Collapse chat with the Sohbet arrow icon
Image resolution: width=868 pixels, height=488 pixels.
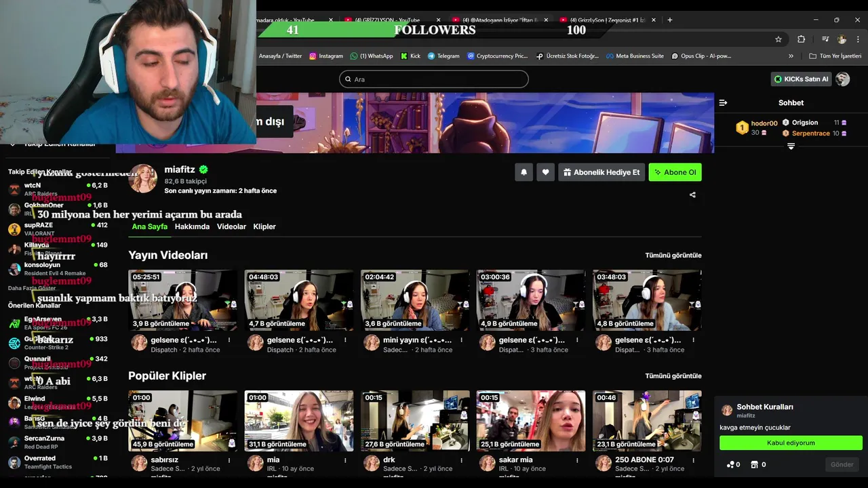723,103
